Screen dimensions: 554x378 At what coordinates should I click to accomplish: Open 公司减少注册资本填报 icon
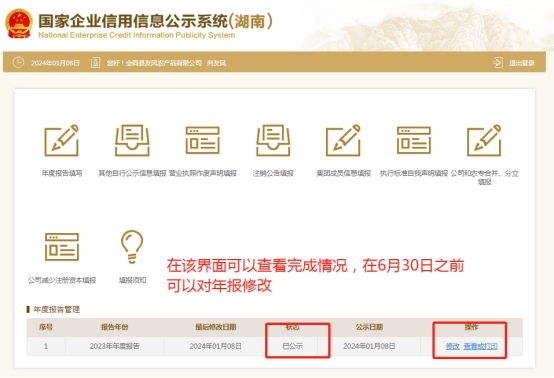(x=62, y=247)
